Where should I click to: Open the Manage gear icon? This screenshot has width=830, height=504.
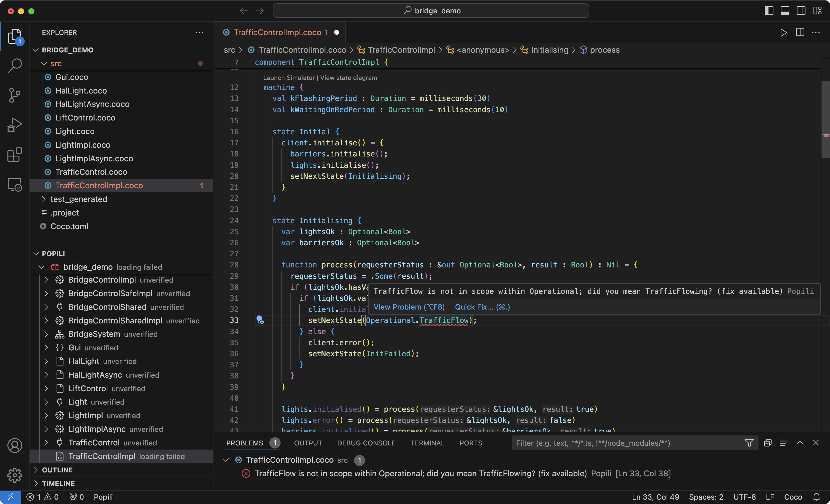pyautogui.click(x=14, y=475)
